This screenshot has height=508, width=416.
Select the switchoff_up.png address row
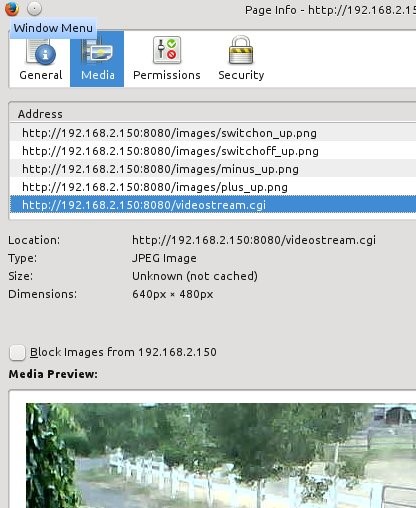point(213,151)
